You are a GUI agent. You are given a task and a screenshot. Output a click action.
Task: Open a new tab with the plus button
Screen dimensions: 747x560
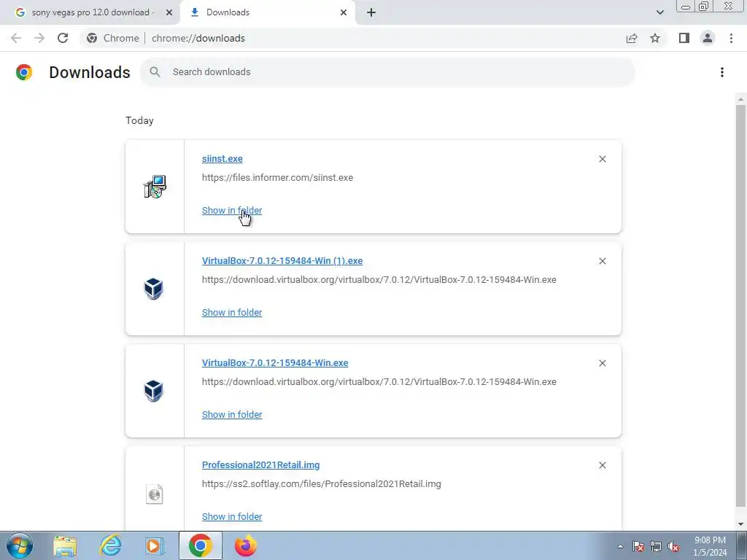371,12
